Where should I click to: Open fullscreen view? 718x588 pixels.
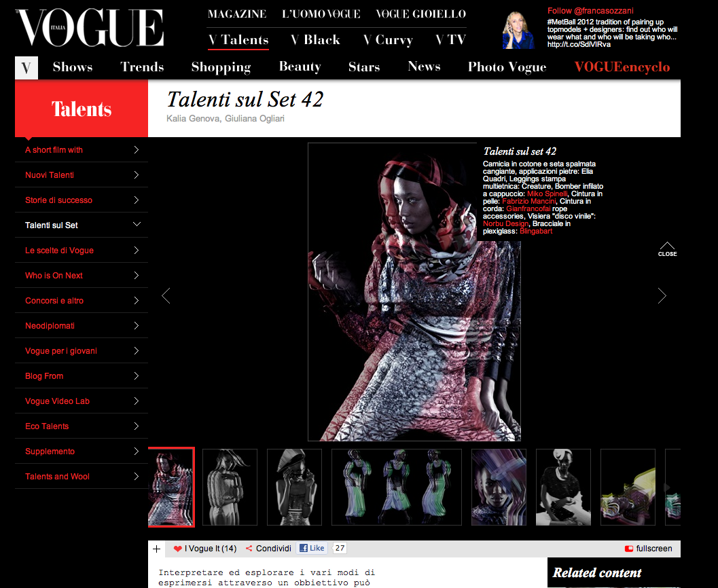(x=649, y=549)
